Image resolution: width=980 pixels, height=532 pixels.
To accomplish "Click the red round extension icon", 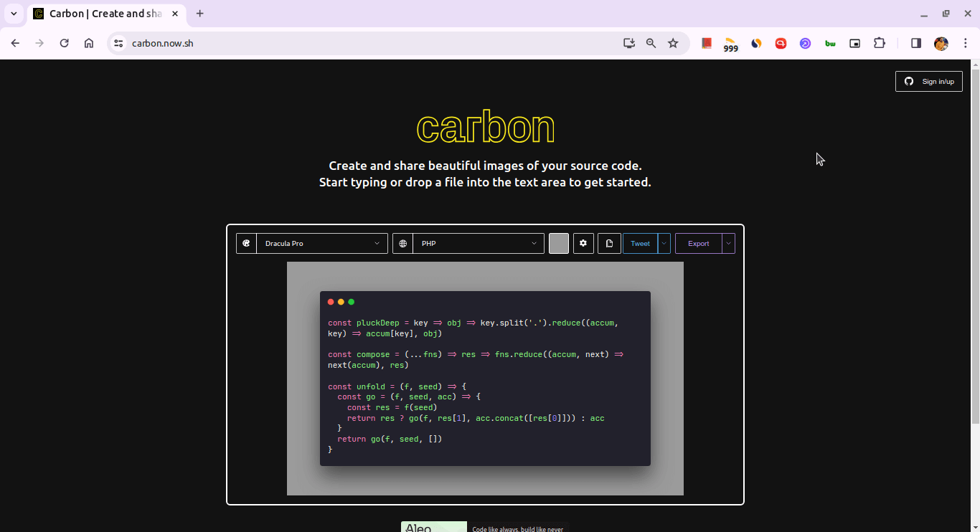I will [781, 43].
